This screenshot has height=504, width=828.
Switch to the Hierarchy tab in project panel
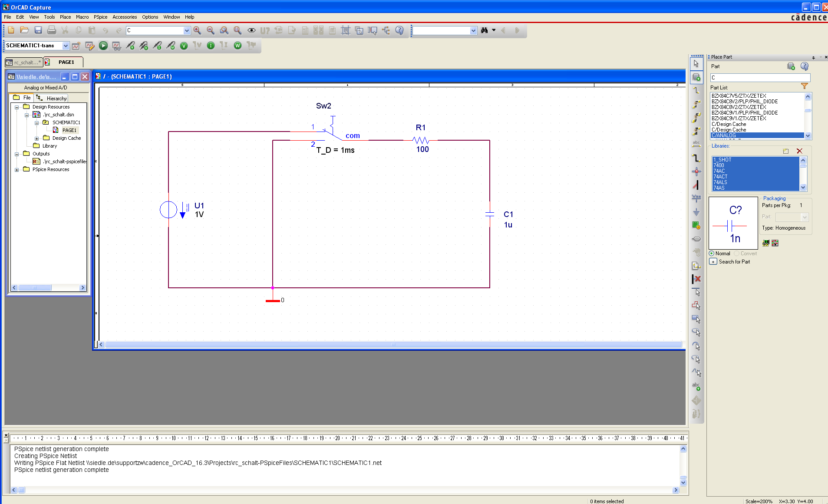pos(52,99)
